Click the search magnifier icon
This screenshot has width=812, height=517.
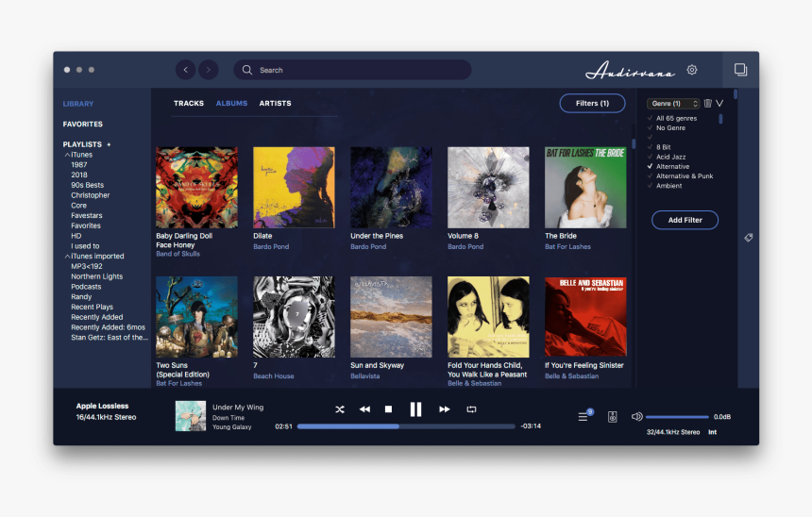pos(247,70)
